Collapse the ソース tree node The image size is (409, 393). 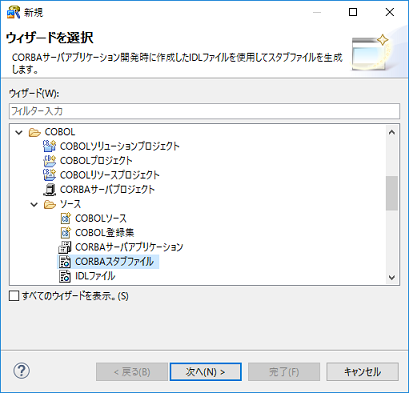pyautogui.click(x=34, y=204)
